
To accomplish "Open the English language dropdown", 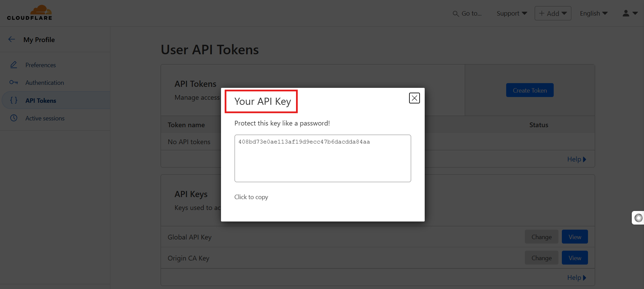I will 593,13.
